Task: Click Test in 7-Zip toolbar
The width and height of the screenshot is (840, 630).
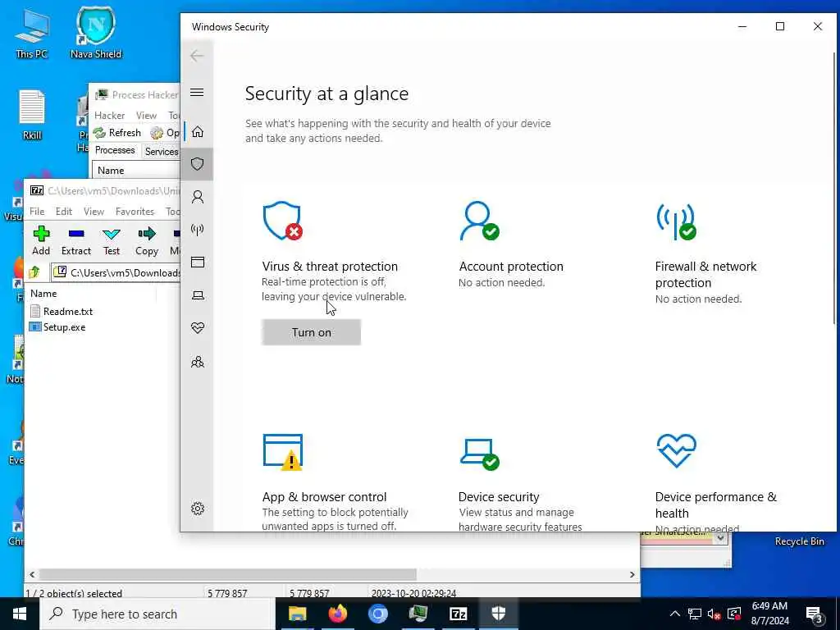Action: pyautogui.click(x=112, y=240)
